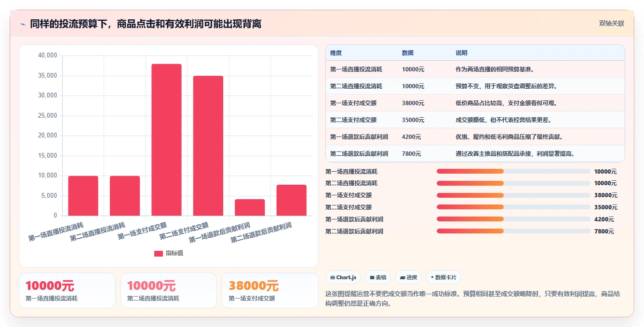Click the 40,000 label on the y-axis
The height and width of the screenshot is (327, 644).
pos(47,55)
